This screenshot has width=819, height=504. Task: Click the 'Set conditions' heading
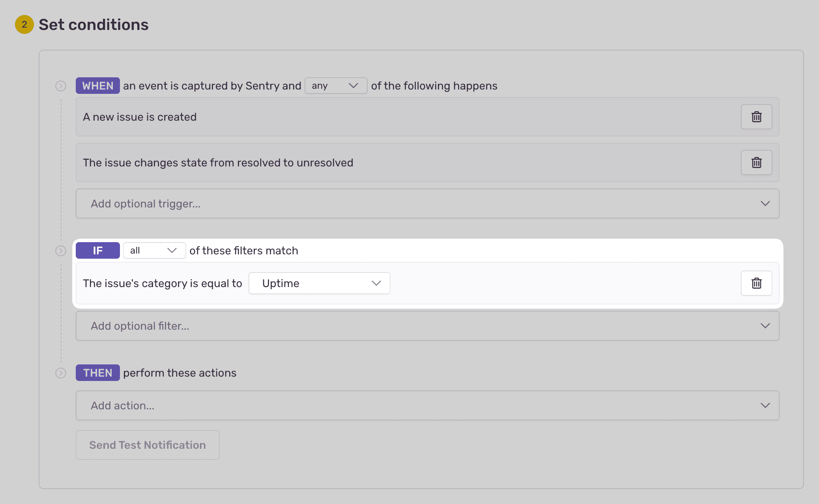point(93,24)
